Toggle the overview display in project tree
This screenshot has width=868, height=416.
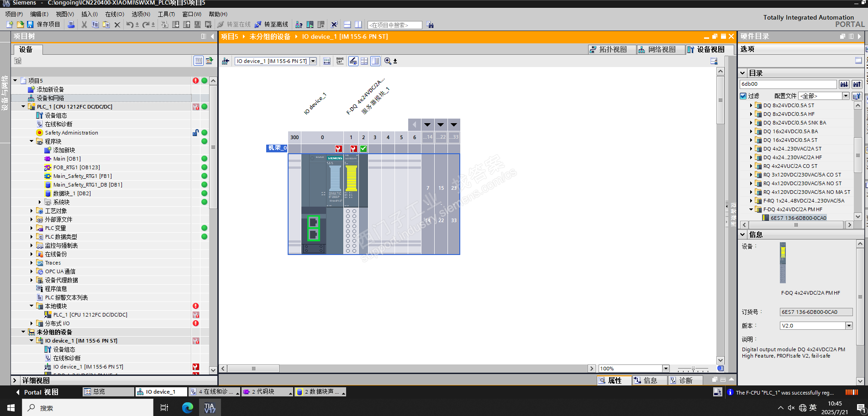199,61
